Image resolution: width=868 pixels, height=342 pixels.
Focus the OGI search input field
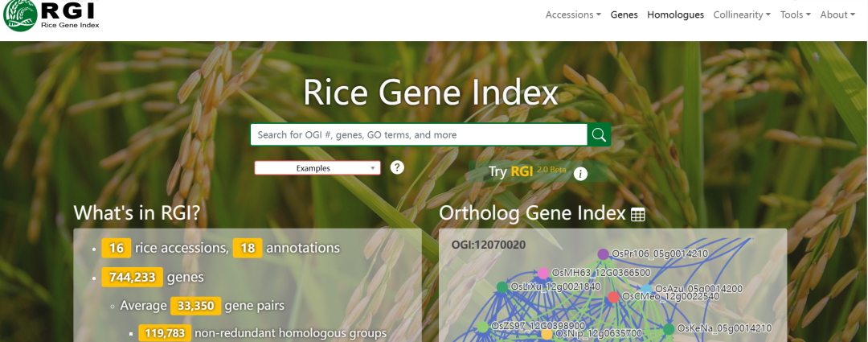tap(419, 134)
